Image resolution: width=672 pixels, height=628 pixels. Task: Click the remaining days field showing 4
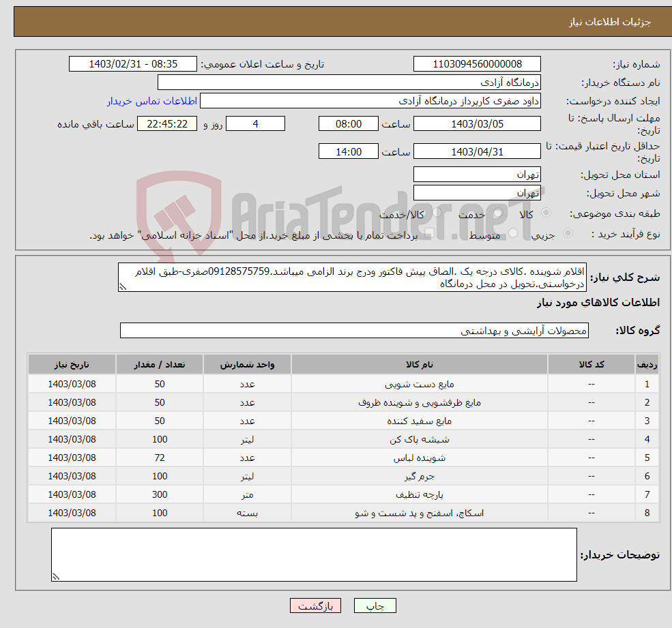click(x=255, y=124)
